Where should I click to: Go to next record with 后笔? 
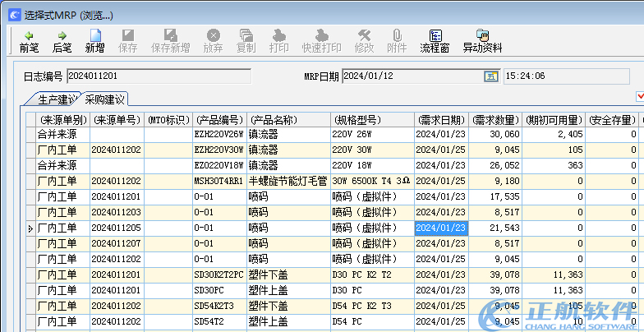(62, 40)
